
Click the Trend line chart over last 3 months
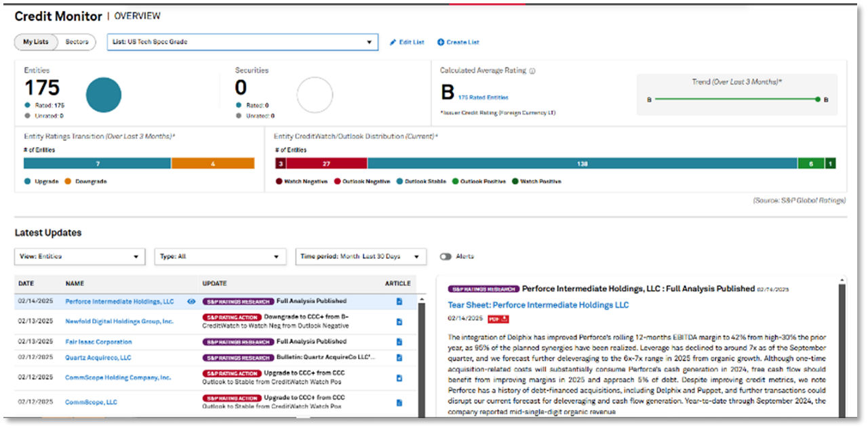[737, 99]
